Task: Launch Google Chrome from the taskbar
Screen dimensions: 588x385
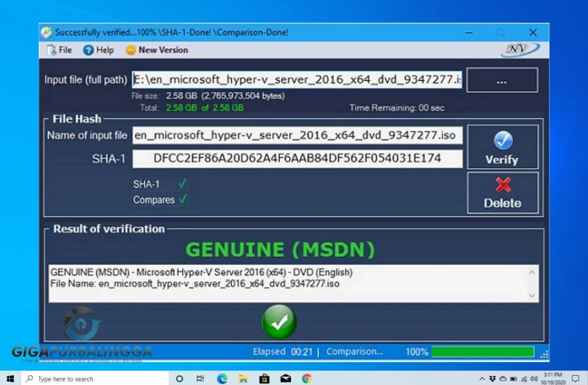Action: point(307,379)
